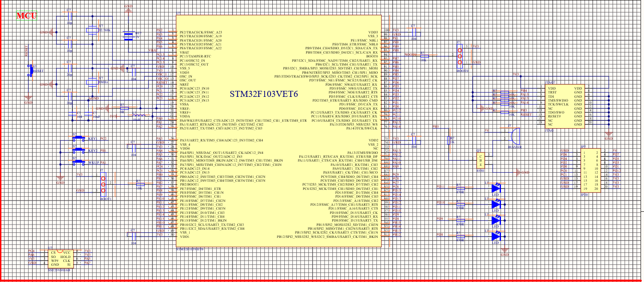
Task: Select the 8550 transistor Q? symbol
Action: point(480,160)
